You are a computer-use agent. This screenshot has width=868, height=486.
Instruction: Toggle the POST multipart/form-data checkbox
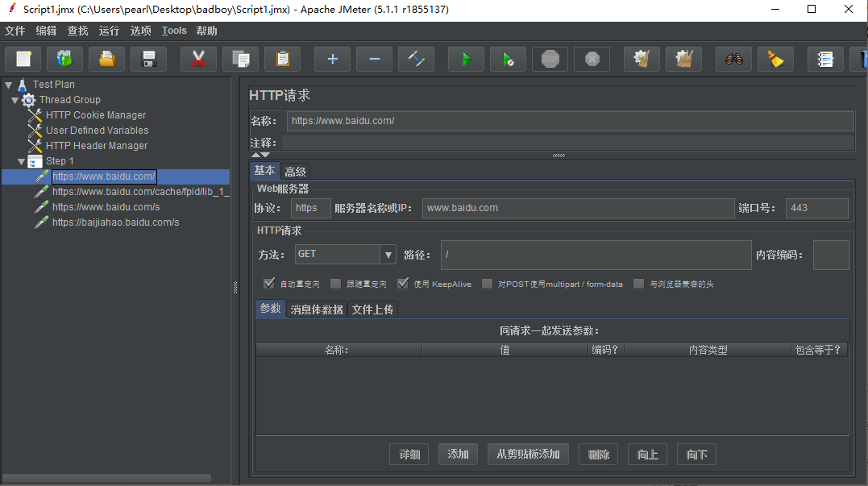point(487,284)
